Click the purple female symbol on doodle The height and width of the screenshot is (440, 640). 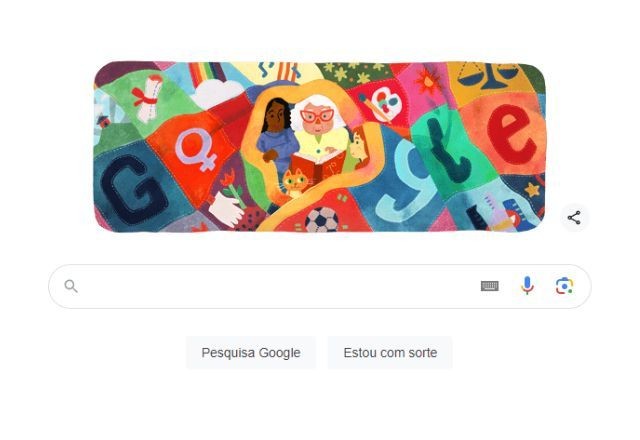[194, 149]
